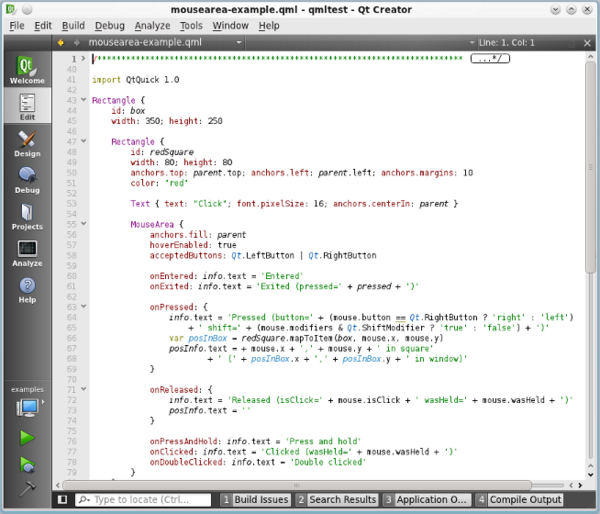Collapse the outer Rectangle block at line 43
This screenshot has height=514, width=600.
(x=83, y=100)
